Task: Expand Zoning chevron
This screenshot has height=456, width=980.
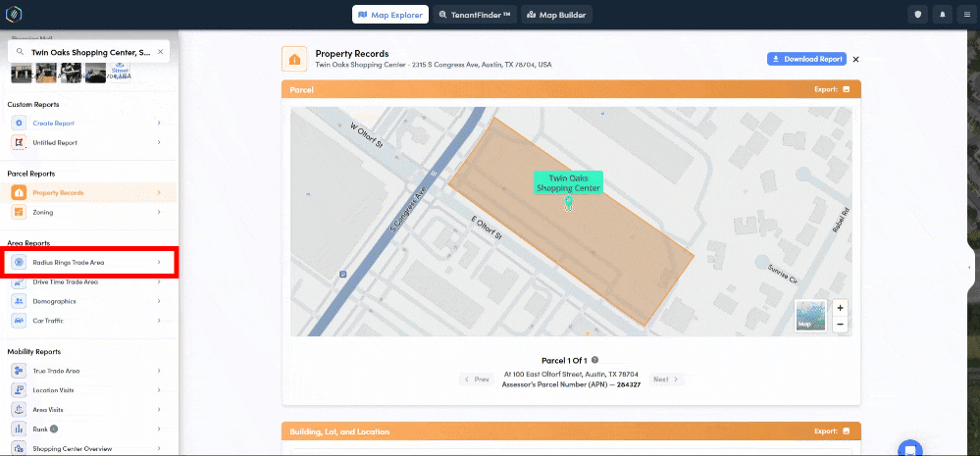Action: click(x=159, y=213)
